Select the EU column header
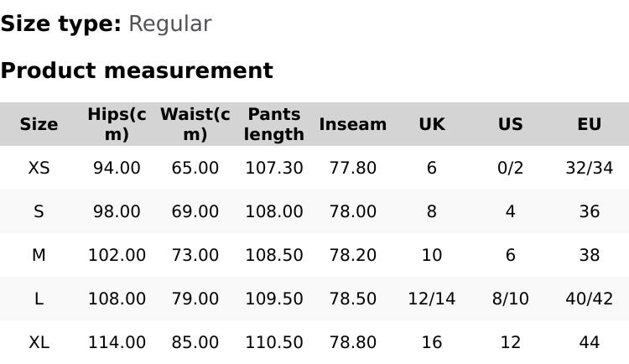This screenshot has width=629, height=364. point(589,124)
